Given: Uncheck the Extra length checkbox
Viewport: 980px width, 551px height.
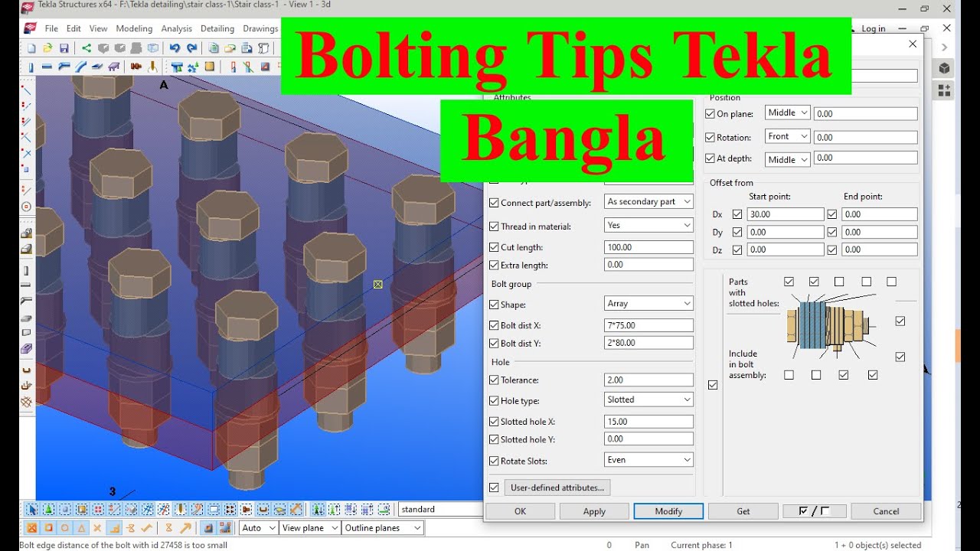Looking at the screenshot, I should pyautogui.click(x=494, y=265).
